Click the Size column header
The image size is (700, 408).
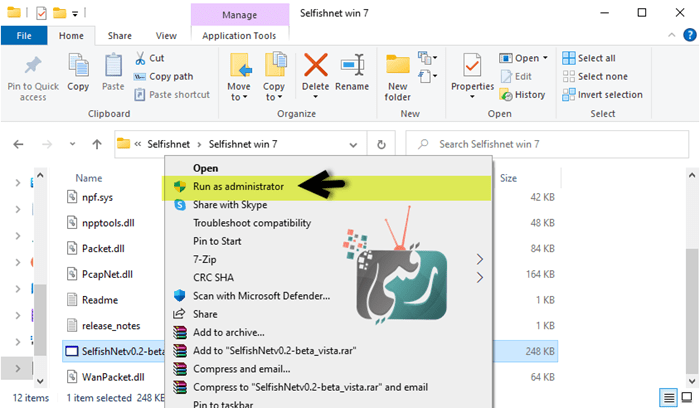pos(508,178)
